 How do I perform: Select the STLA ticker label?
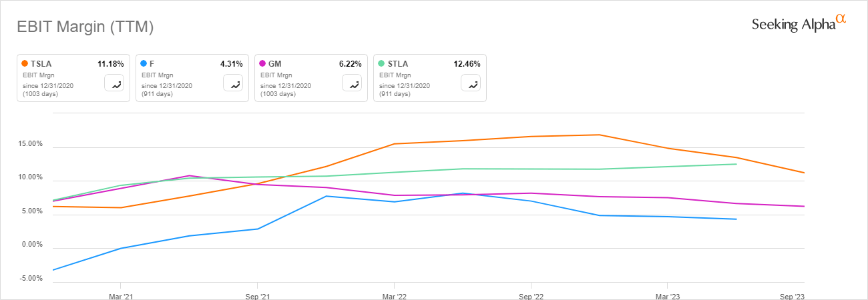pos(398,64)
